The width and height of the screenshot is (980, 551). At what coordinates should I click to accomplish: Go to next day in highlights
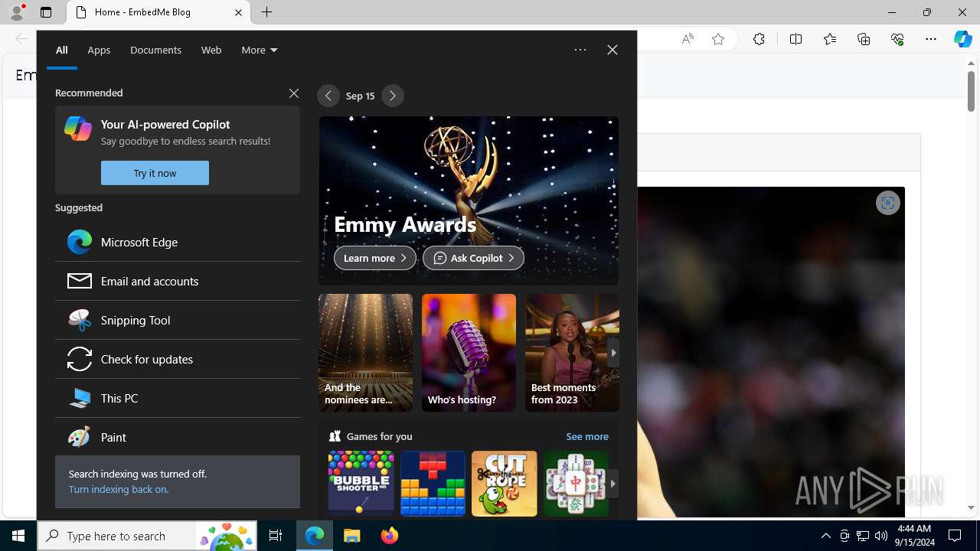pos(393,96)
